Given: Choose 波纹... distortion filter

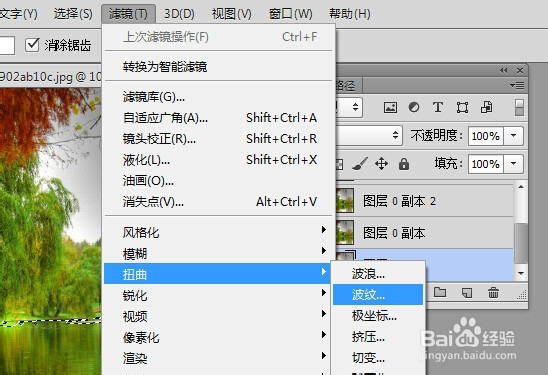Looking at the screenshot, I should pos(378,295).
